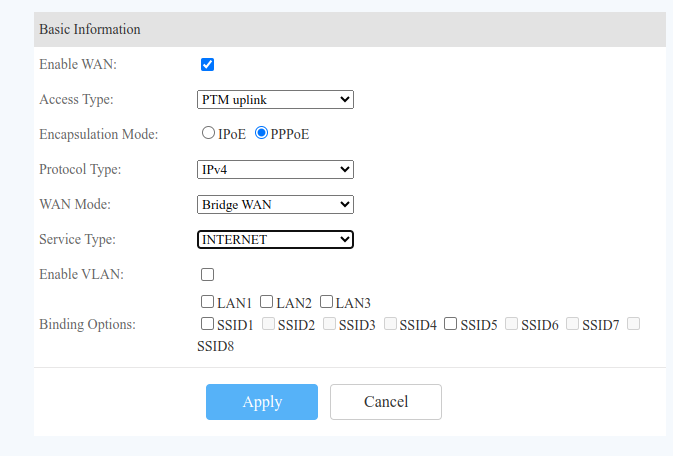The image size is (673, 456).
Task: Tick the Enable VLAN checkbox
Action: pos(208,275)
